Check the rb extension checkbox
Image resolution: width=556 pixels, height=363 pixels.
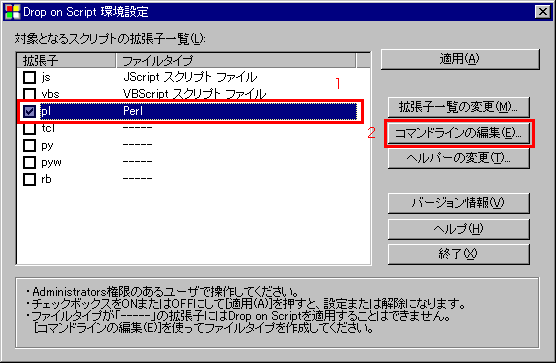coord(29,179)
